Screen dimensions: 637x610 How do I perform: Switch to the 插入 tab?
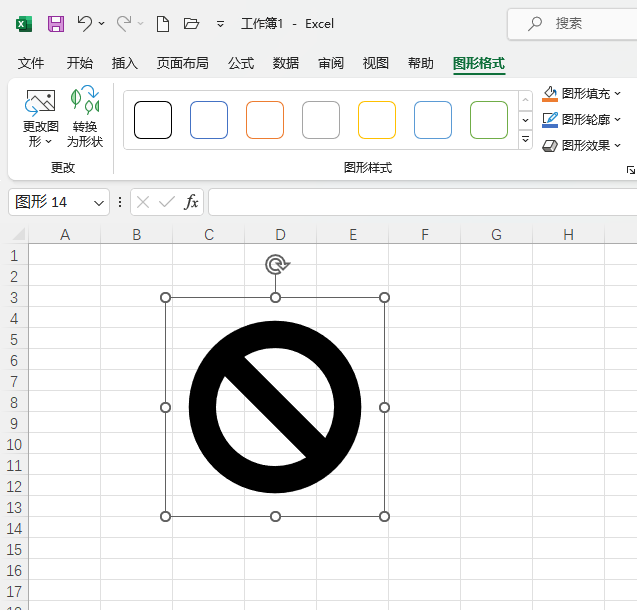[x=125, y=63]
